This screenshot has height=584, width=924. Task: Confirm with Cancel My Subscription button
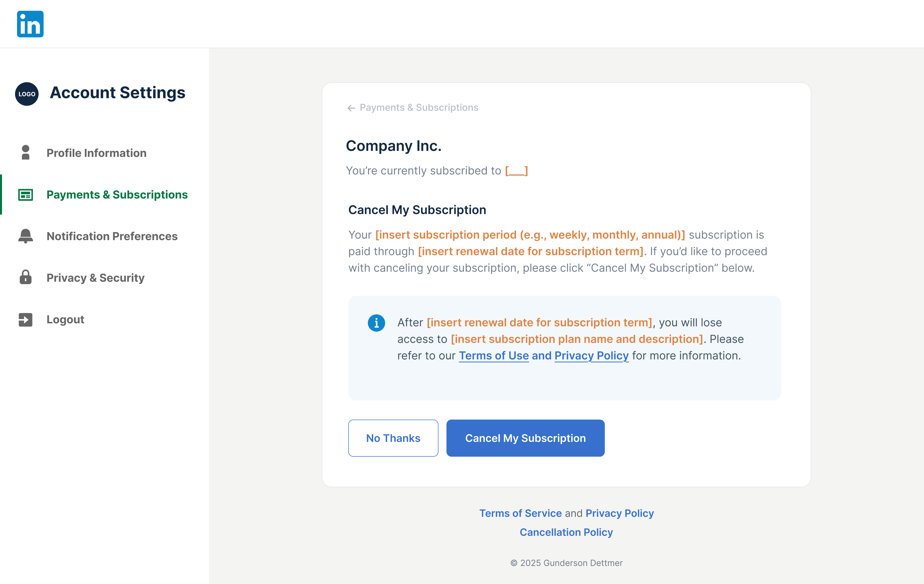tap(526, 438)
